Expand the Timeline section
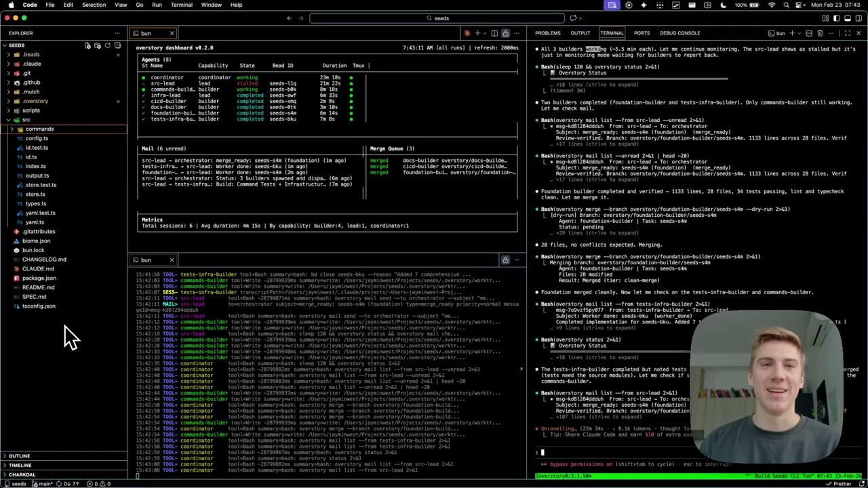Image resolution: width=868 pixels, height=488 pixels. pos(64,466)
